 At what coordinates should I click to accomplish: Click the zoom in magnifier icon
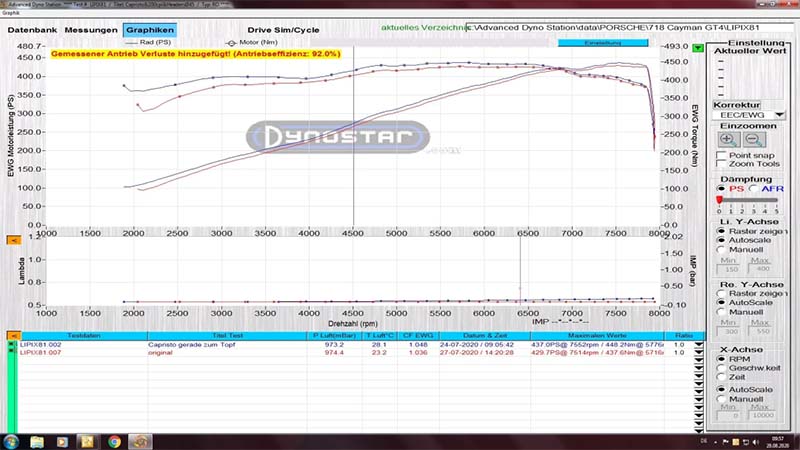[x=727, y=139]
